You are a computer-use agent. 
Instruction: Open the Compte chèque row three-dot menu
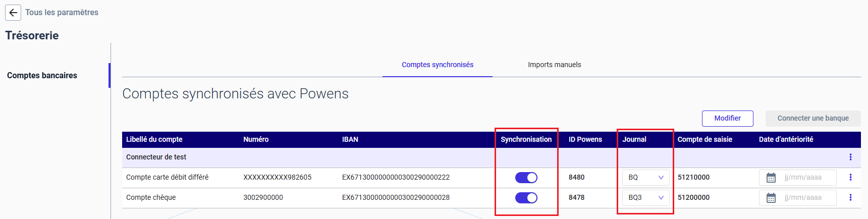(850, 197)
